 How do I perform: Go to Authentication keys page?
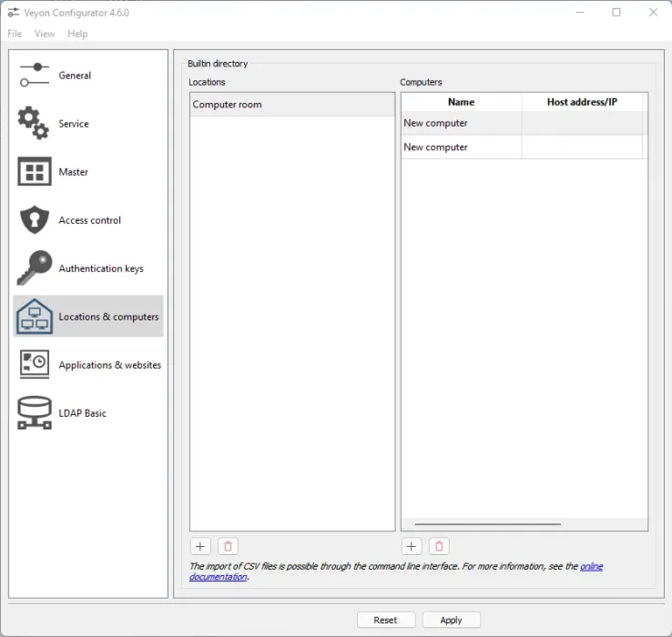[100, 268]
